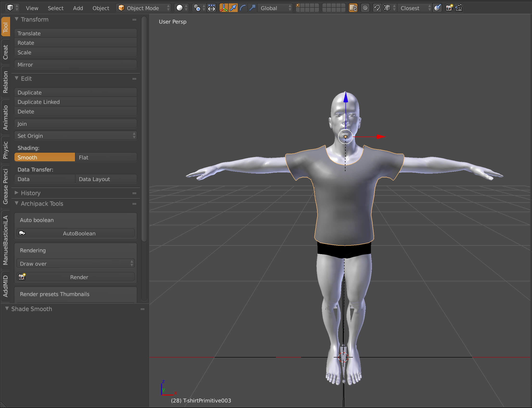Click the proportional editing circle icon

point(365,8)
